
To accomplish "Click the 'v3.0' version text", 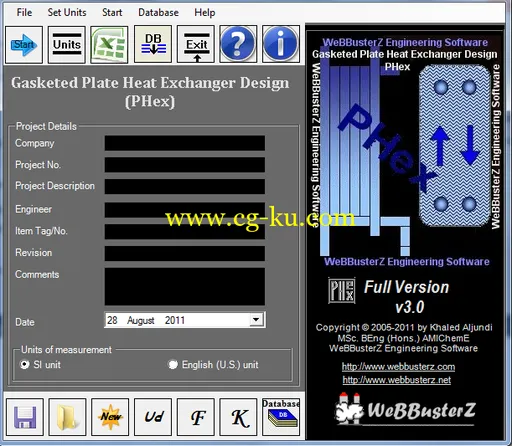I will click(x=410, y=307).
